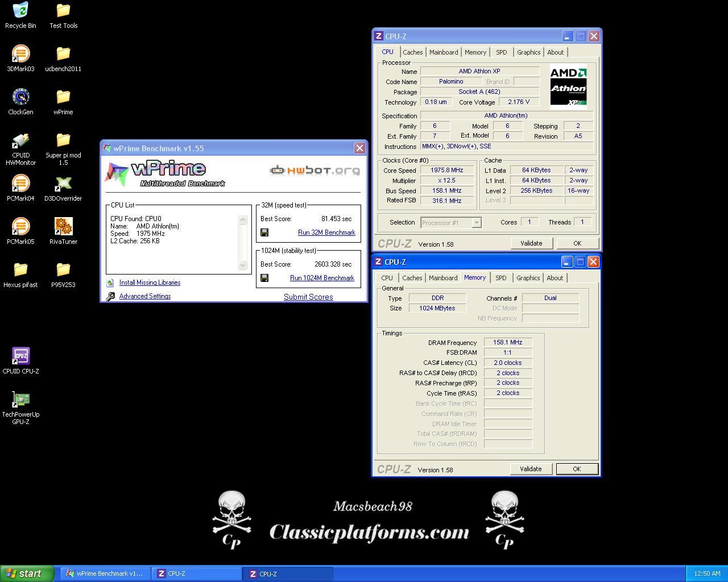Activate the first CPU-Z taskbar button
This screenshot has width=728, height=582.
click(x=197, y=573)
